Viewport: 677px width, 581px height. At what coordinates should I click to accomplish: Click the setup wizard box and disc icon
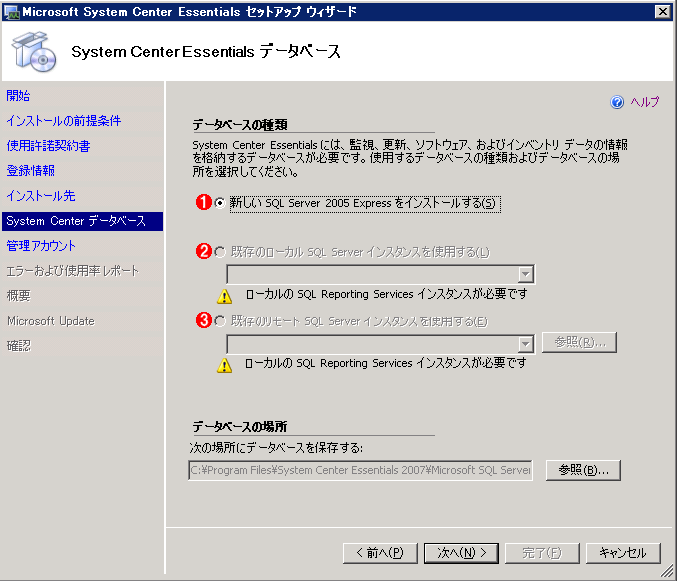pyautogui.click(x=34, y=51)
